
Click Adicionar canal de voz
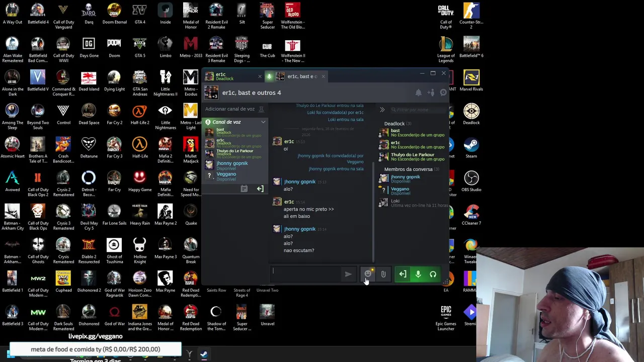click(230, 109)
